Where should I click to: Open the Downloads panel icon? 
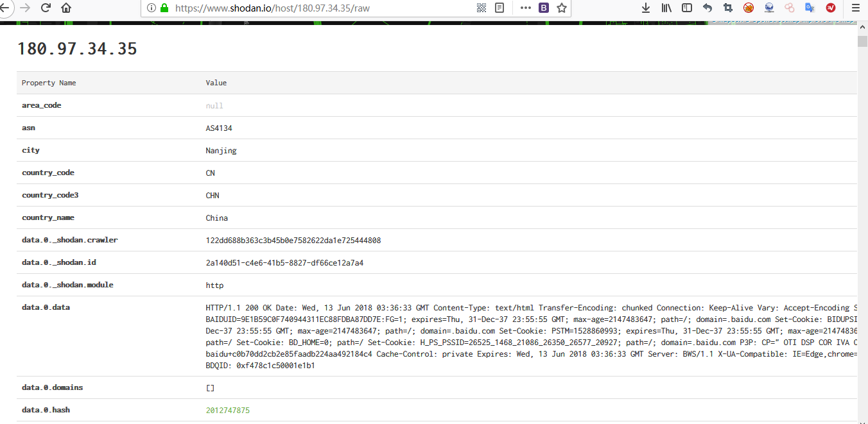tap(645, 7)
